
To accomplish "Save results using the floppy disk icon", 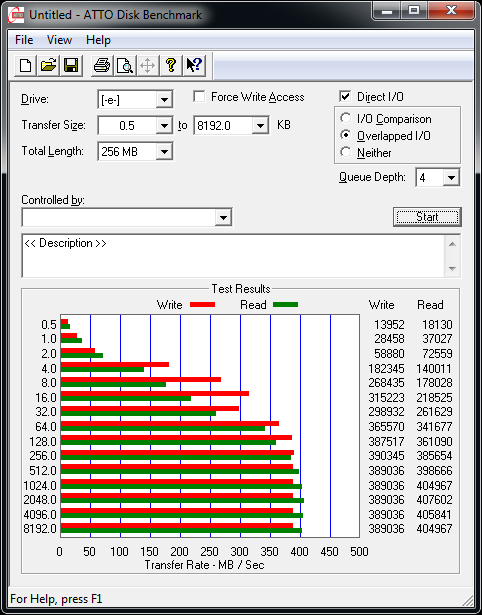I will [x=71, y=65].
